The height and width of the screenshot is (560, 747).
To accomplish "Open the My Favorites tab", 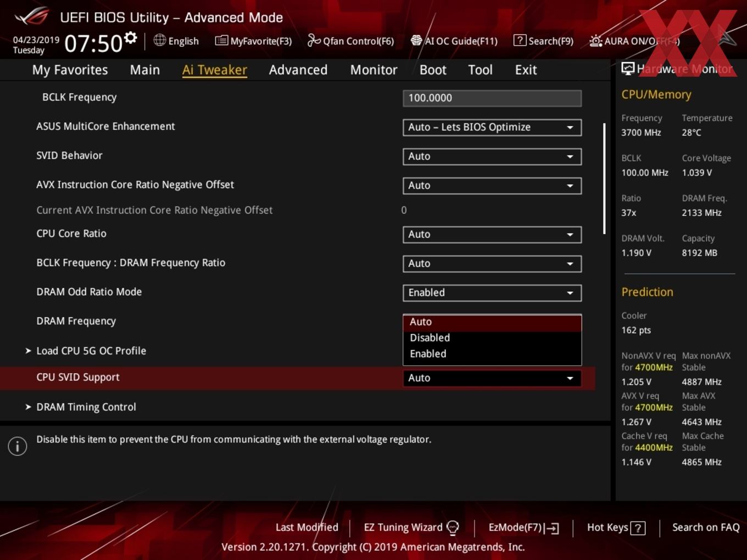I will click(x=70, y=70).
